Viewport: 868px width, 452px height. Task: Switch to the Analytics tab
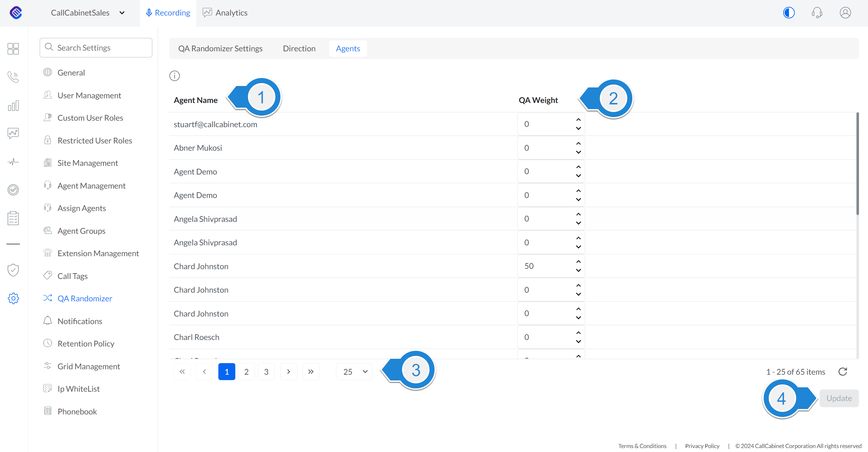point(225,13)
